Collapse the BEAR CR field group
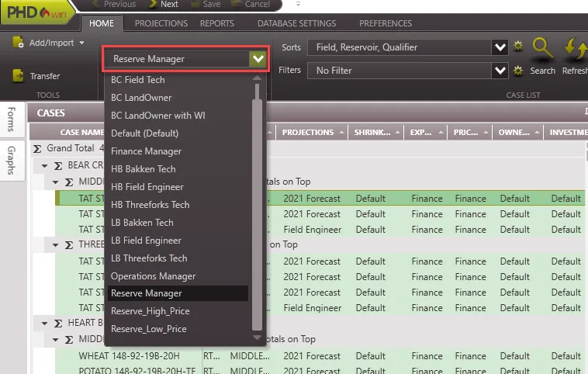Viewport: 588px width, 374px height. point(46,165)
